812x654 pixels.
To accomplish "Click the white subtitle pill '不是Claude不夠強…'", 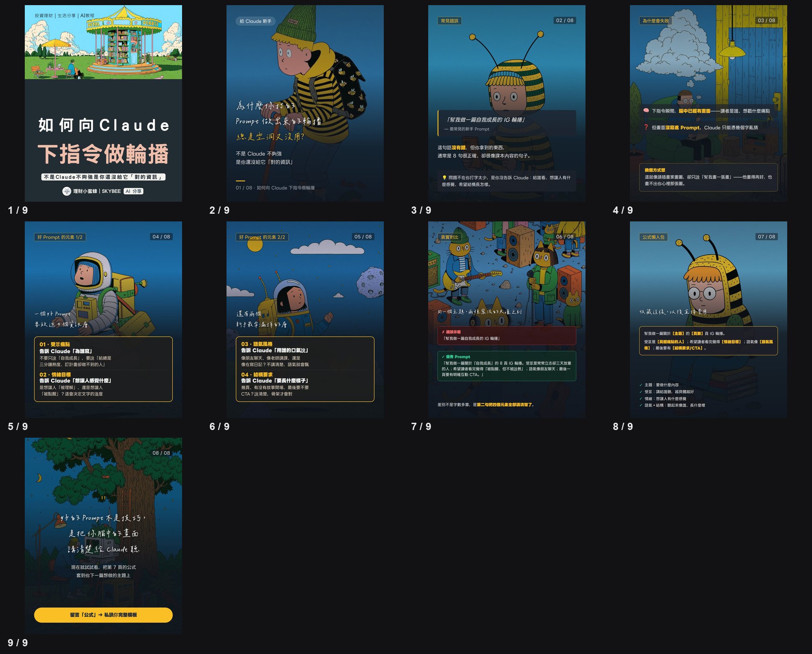I will point(103,177).
